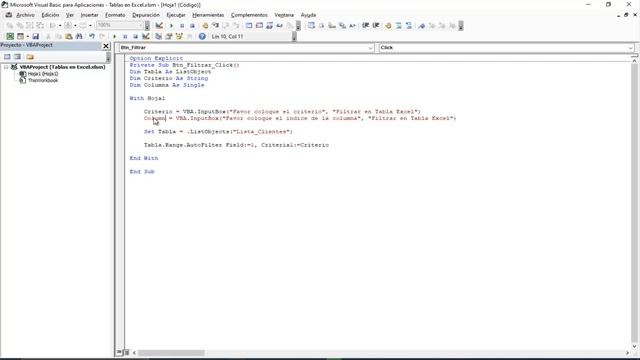
Task: Open the Project Explorer icon
Action: click(158, 36)
